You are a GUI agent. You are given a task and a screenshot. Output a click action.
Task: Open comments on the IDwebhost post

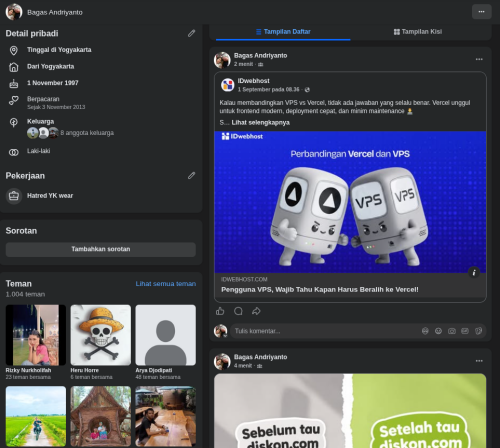[238, 311]
